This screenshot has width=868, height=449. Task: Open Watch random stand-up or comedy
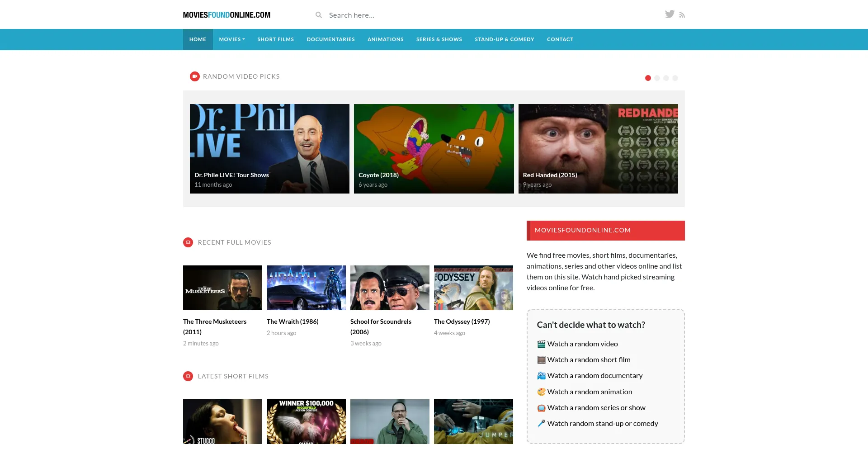(603, 424)
